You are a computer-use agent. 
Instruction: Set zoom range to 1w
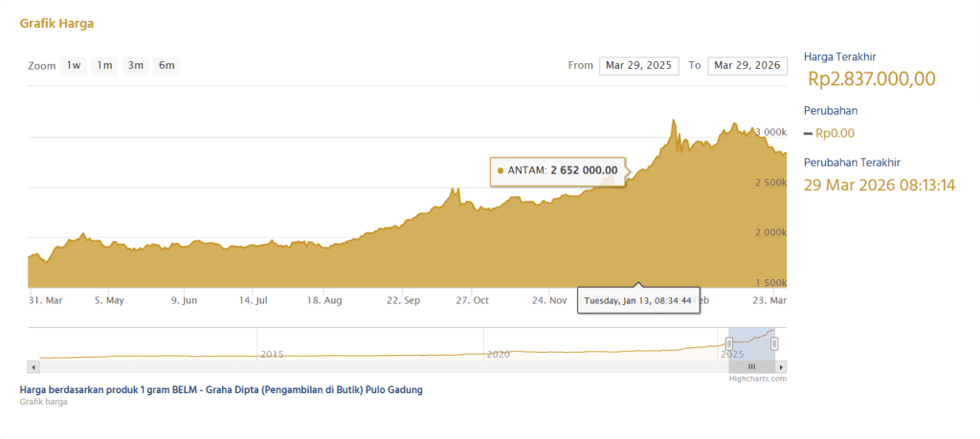pyautogui.click(x=74, y=66)
